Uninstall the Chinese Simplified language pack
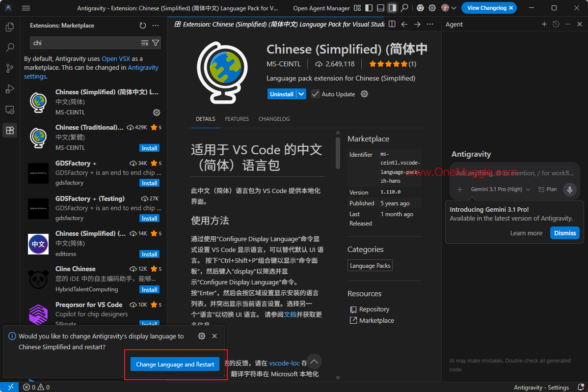This screenshot has height=392, width=588. pyautogui.click(x=282, y=94)
